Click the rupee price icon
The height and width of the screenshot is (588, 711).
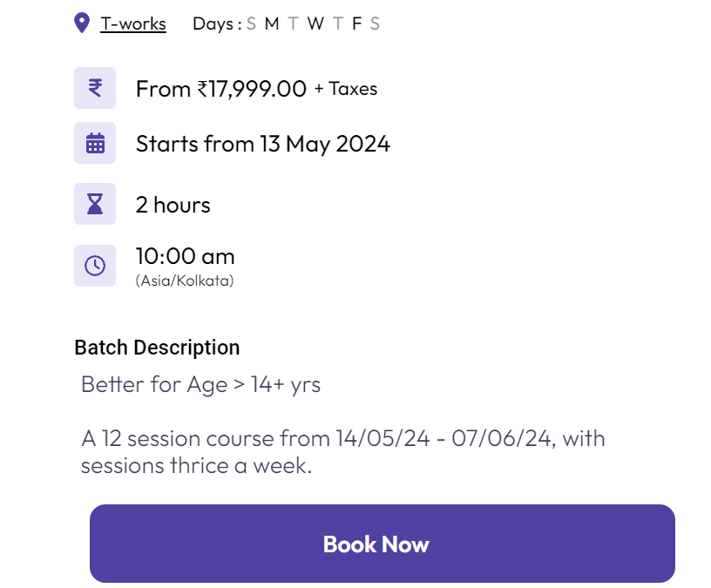(x=95, y=88)
